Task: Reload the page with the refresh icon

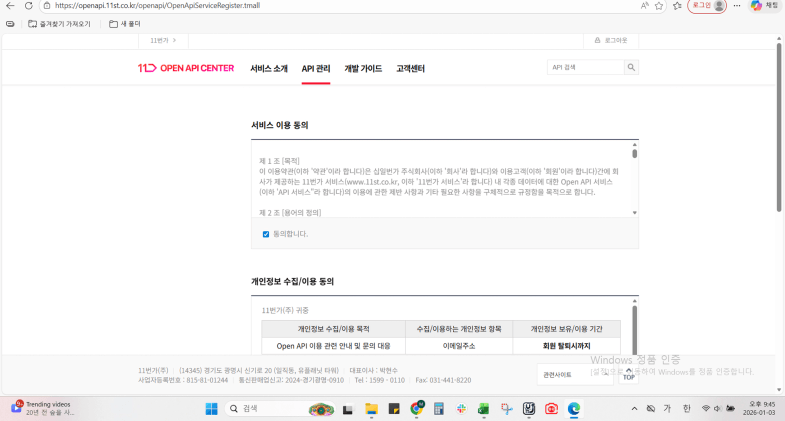Action: [29, 6]
